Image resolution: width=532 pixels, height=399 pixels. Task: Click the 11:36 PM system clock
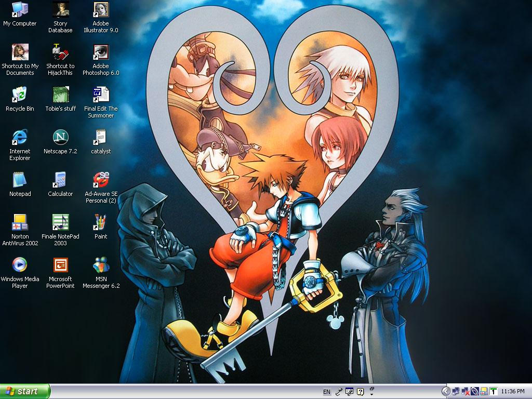(513, 392)
